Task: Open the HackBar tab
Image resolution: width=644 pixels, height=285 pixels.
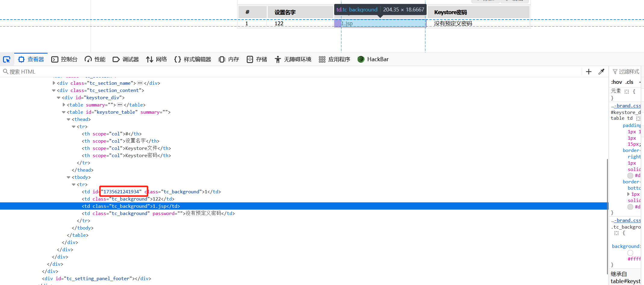Action: point(373,59)
